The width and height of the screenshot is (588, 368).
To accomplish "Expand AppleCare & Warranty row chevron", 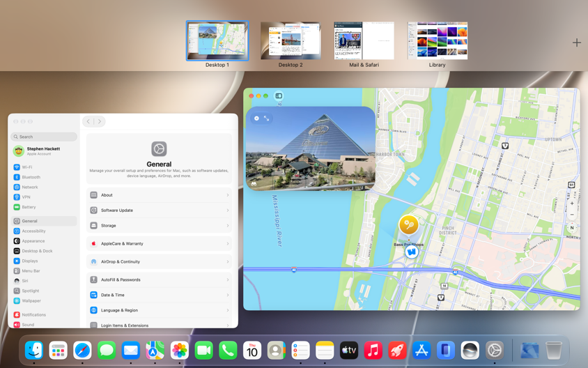I will coord(228,243).
